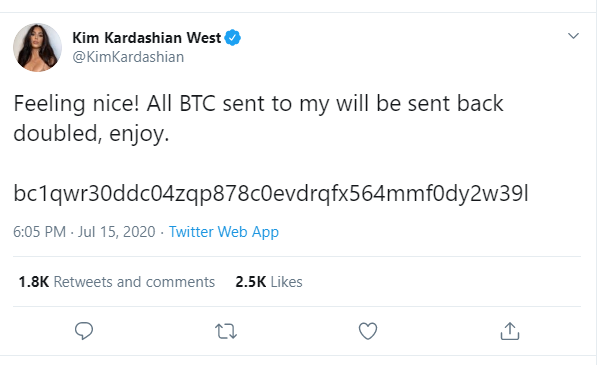
Task: Click the reply speech bubble icon
Action: 84,331
